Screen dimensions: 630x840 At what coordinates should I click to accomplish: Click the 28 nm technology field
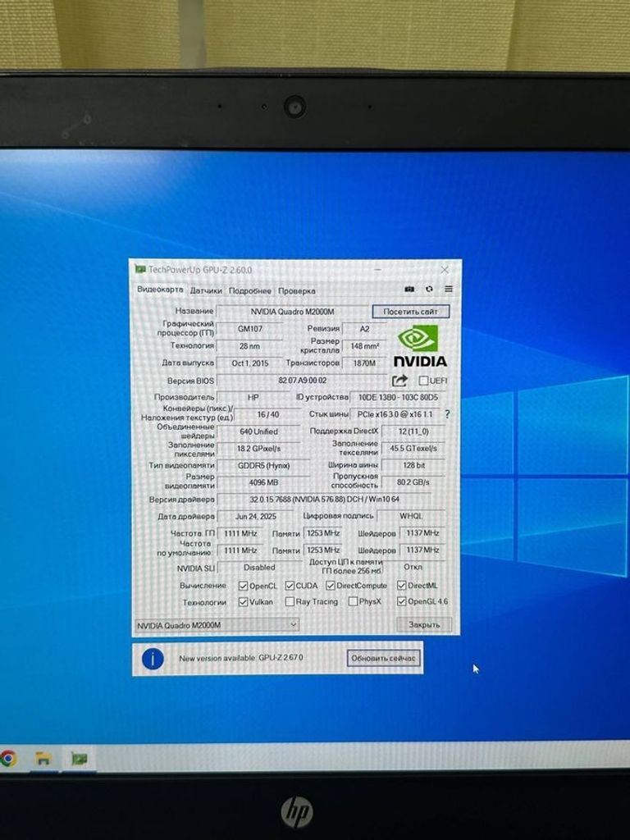point(249,346)
